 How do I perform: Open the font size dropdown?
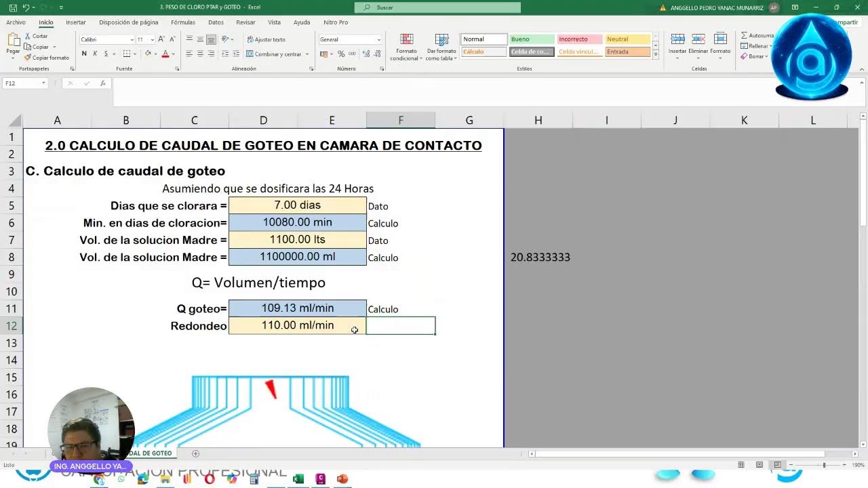152,39
